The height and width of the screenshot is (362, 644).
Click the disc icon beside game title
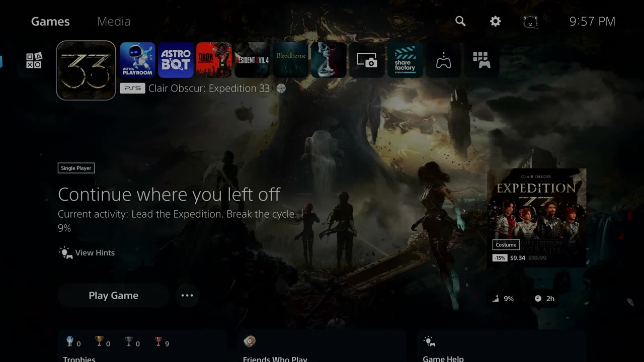281,88
